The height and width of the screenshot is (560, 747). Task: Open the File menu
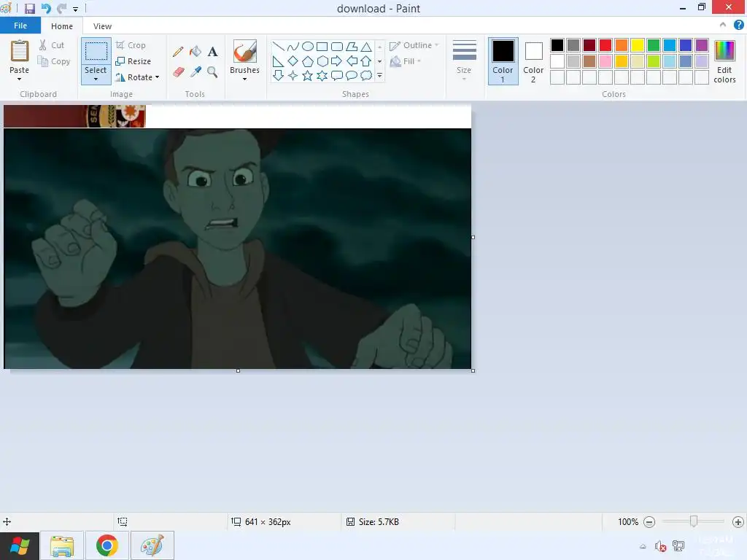click(x=20, y=26)
